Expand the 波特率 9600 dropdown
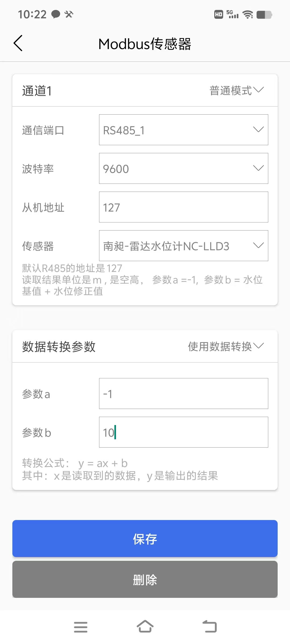 click(184, 169)
